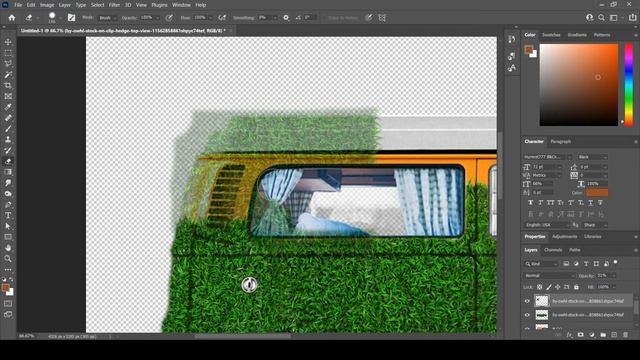The image size is (640, 360).
Task: Open the font family dropdown
Action: pos(548,157)
